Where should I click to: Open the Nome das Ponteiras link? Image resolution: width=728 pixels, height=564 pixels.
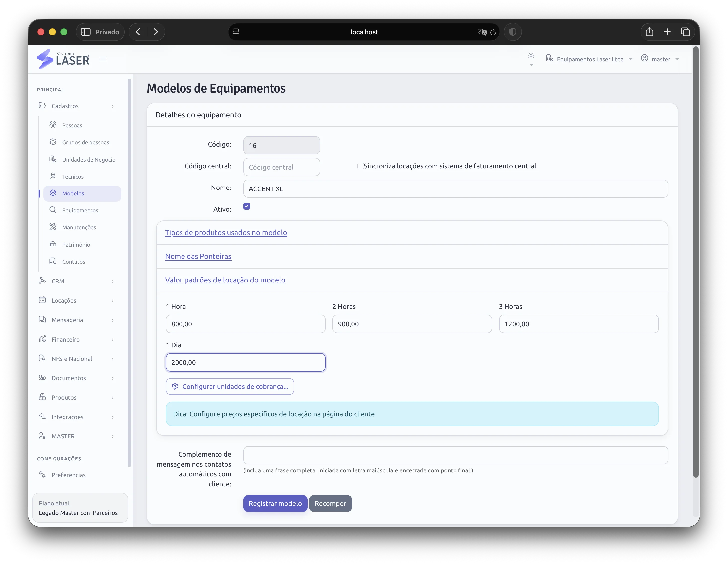[198, 256]
